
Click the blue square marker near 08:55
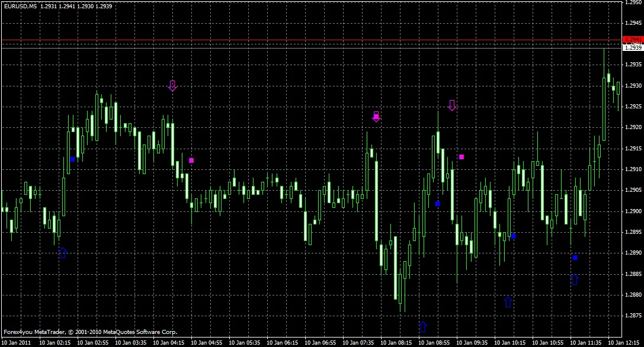437,204
